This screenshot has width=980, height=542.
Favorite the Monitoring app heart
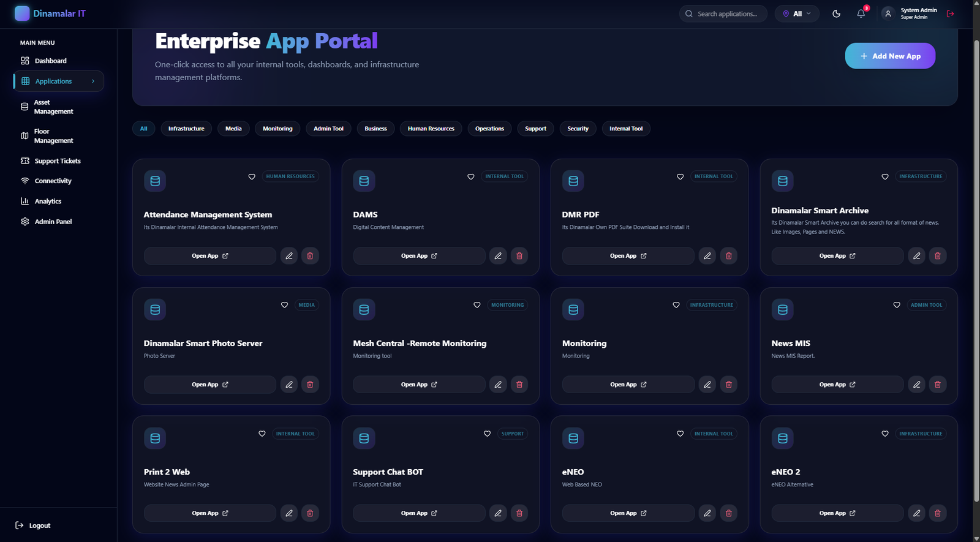[x=676, y=305]
